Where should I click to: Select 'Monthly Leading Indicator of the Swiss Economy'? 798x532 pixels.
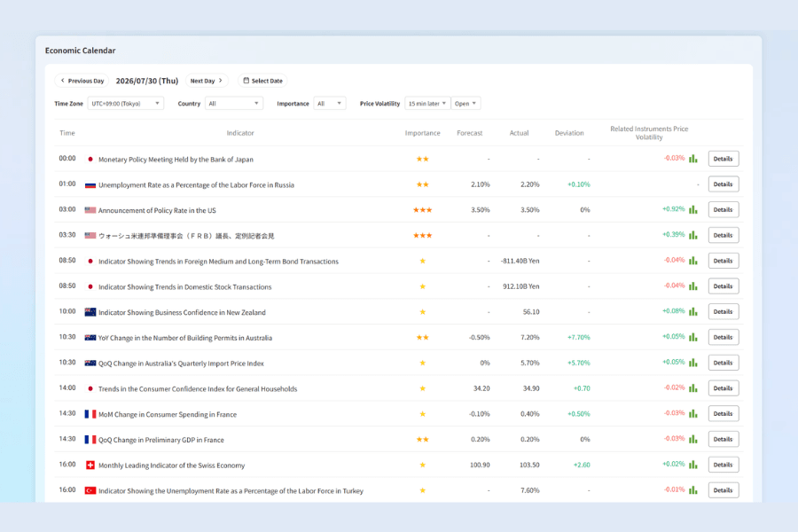click(171, 465)
